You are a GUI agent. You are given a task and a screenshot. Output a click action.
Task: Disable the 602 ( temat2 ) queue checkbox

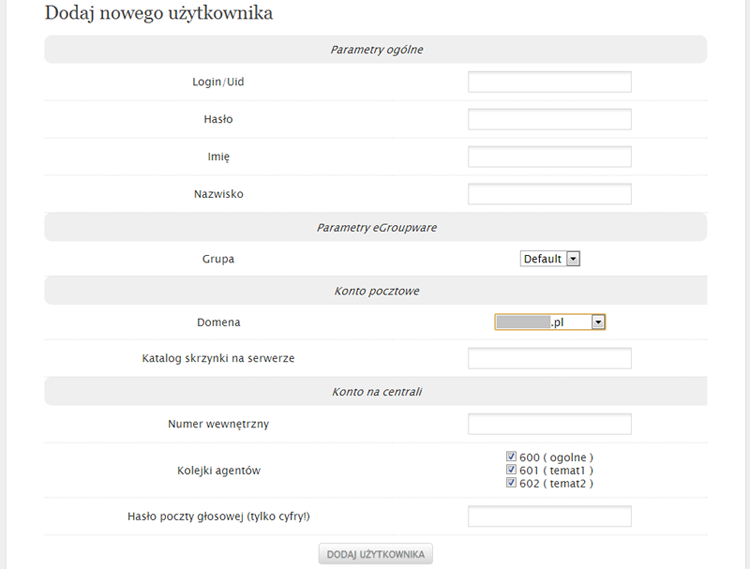[512, 483]
